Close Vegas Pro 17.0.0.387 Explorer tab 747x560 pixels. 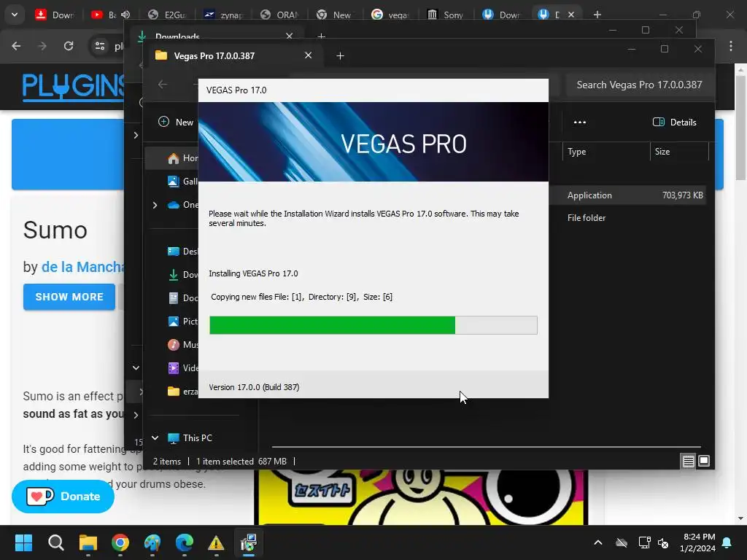[309, 55]
